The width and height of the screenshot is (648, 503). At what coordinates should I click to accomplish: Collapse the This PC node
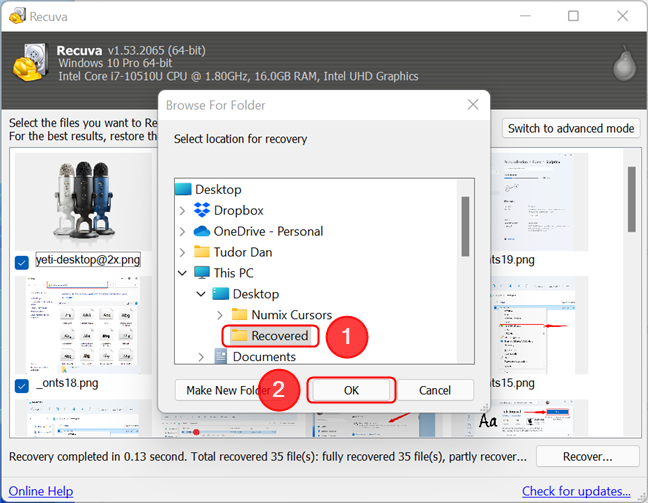182,273
